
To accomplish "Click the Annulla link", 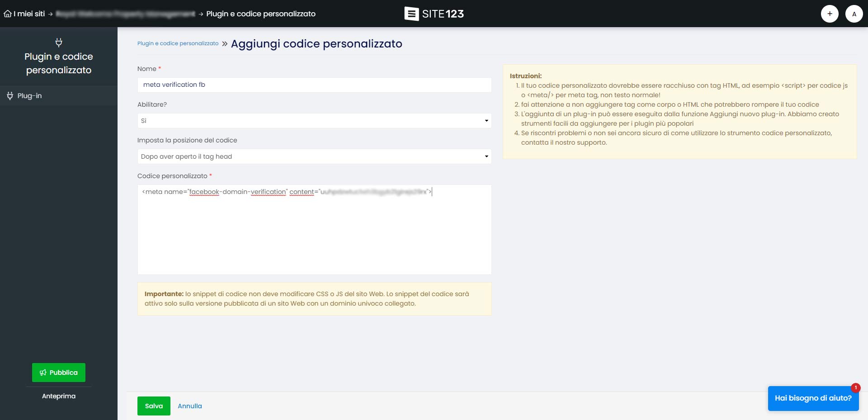I will click(x=190, y=406).
